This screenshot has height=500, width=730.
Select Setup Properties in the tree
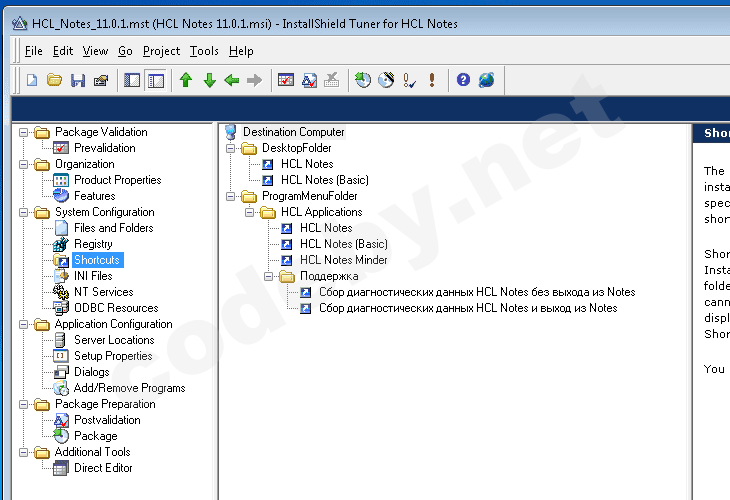click(x=113, y=356)
